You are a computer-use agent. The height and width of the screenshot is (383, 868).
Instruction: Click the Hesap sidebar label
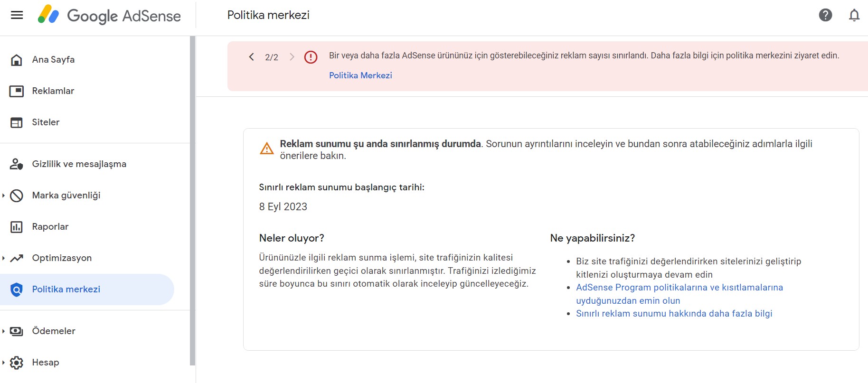46,363
